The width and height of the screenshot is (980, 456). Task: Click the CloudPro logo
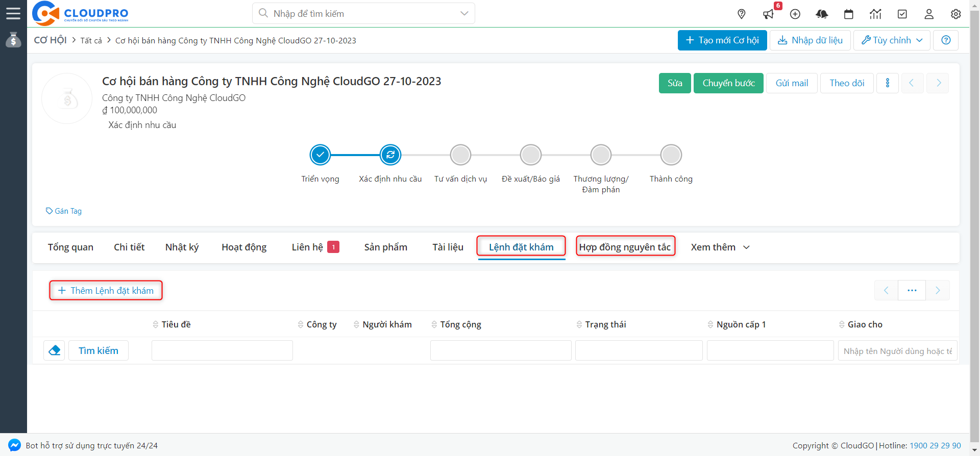pos(80,13)
